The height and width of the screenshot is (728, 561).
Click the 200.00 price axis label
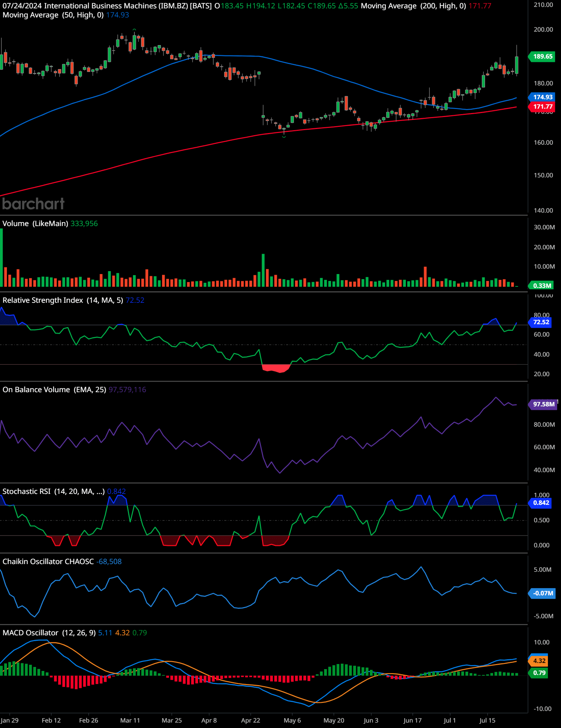pos(543,29)
